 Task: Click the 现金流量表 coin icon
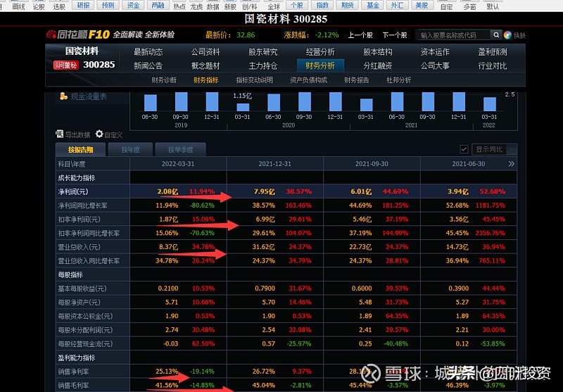(63, 96)
